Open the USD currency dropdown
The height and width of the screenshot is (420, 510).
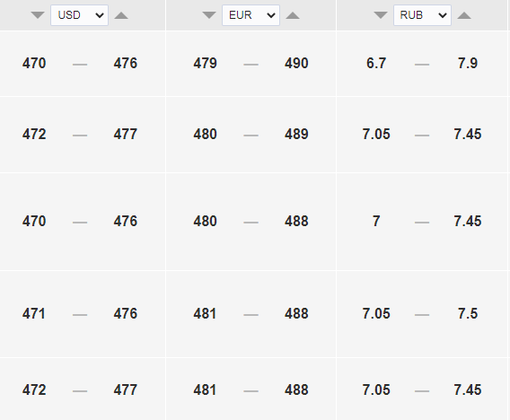click(79, 15)
